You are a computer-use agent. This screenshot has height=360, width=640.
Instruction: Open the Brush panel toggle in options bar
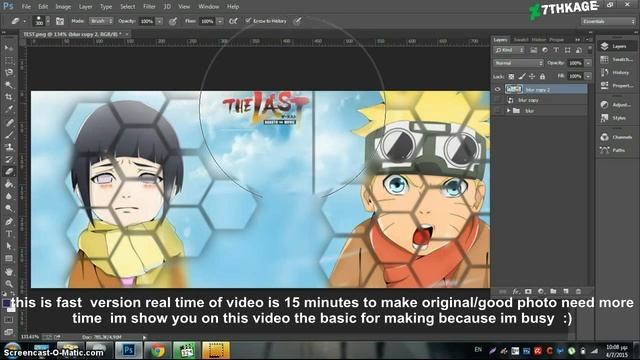click(60, 21)
